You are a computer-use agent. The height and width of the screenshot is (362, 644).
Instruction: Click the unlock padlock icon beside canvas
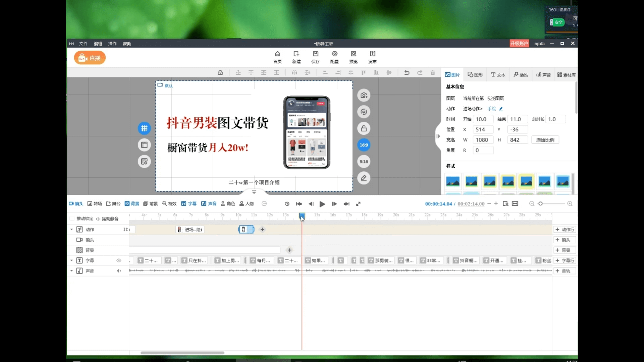coord(364,128)
